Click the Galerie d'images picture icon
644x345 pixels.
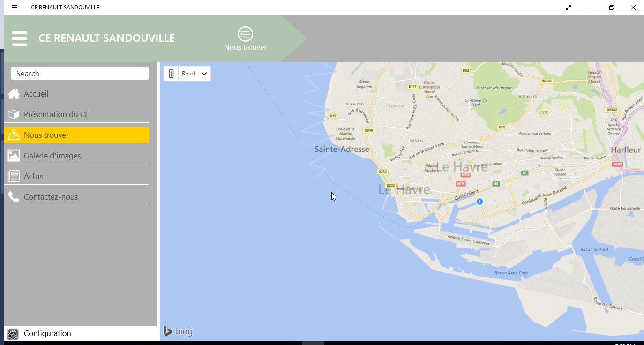tap(14, 156)
